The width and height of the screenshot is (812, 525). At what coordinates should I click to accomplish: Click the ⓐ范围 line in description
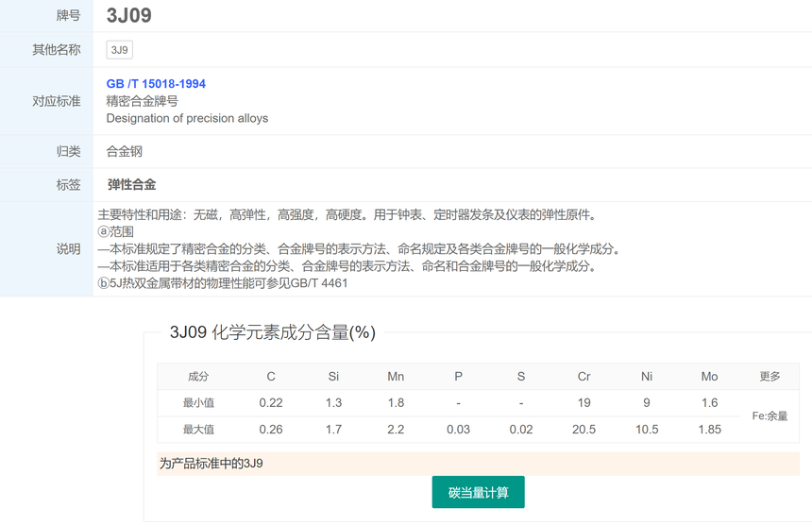116,232
